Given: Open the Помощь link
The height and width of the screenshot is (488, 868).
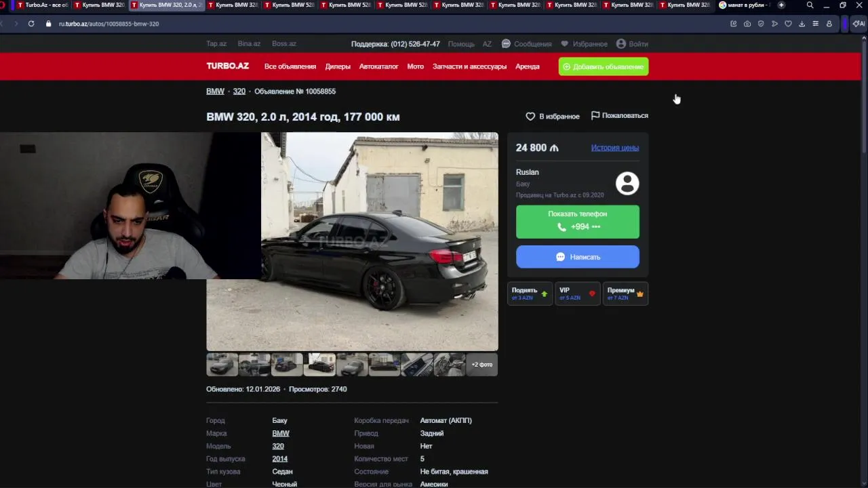Looking at the screenshot, I should tap(461, 44).
